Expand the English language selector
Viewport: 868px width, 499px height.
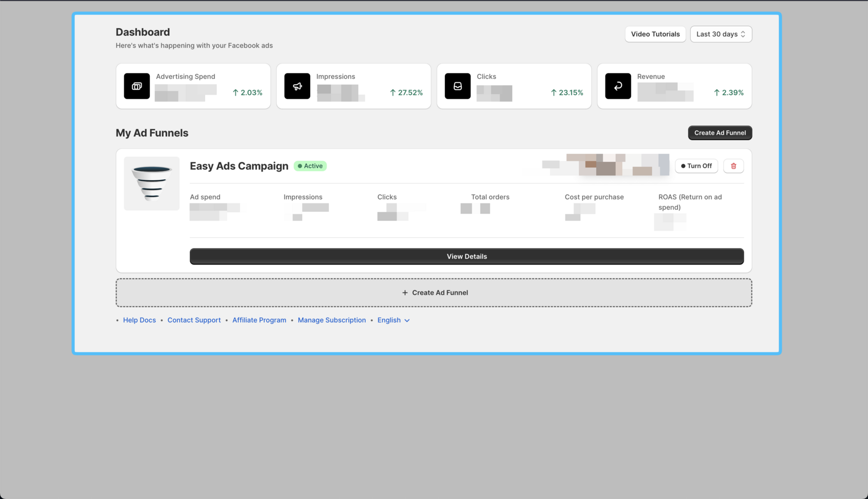click(393, 320)
